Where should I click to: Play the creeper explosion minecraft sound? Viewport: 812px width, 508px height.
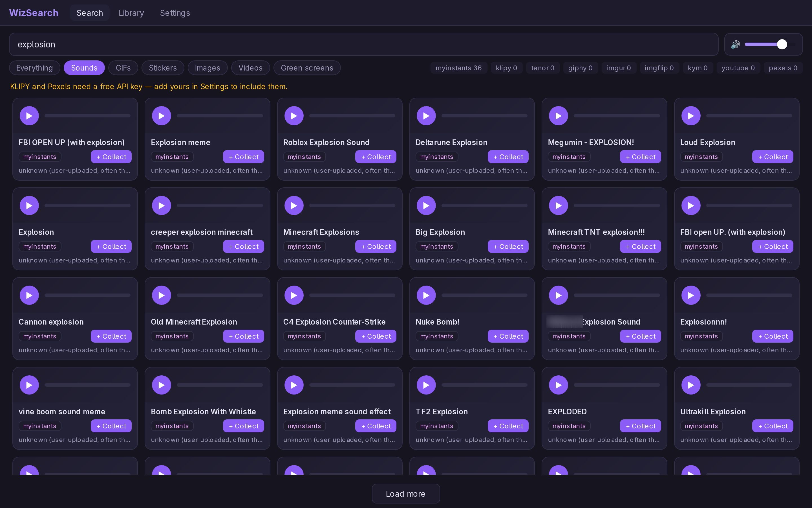click(161, 205)
